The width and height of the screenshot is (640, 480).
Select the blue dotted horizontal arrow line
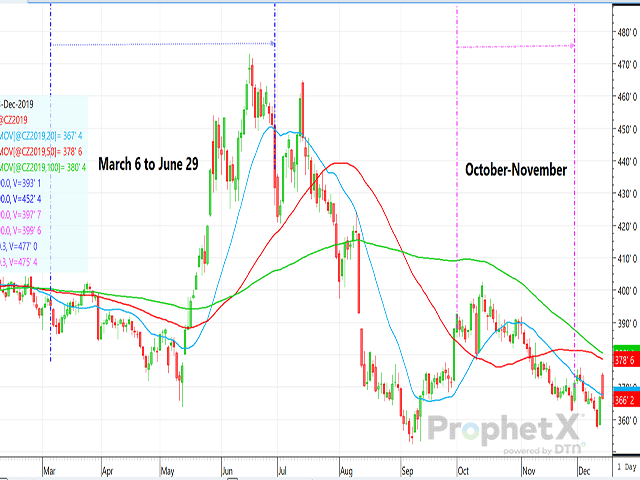[163, 44]
